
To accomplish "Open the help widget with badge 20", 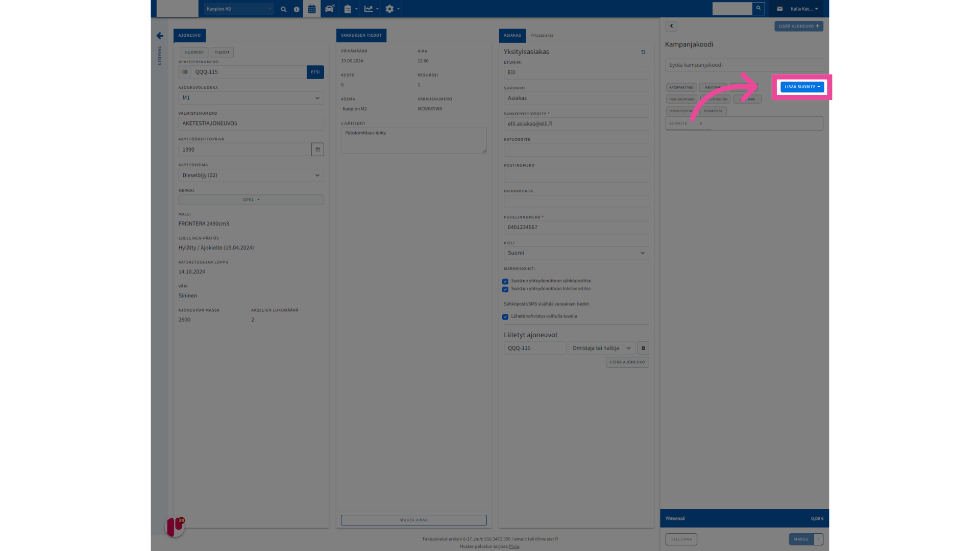I will point(175,527).
